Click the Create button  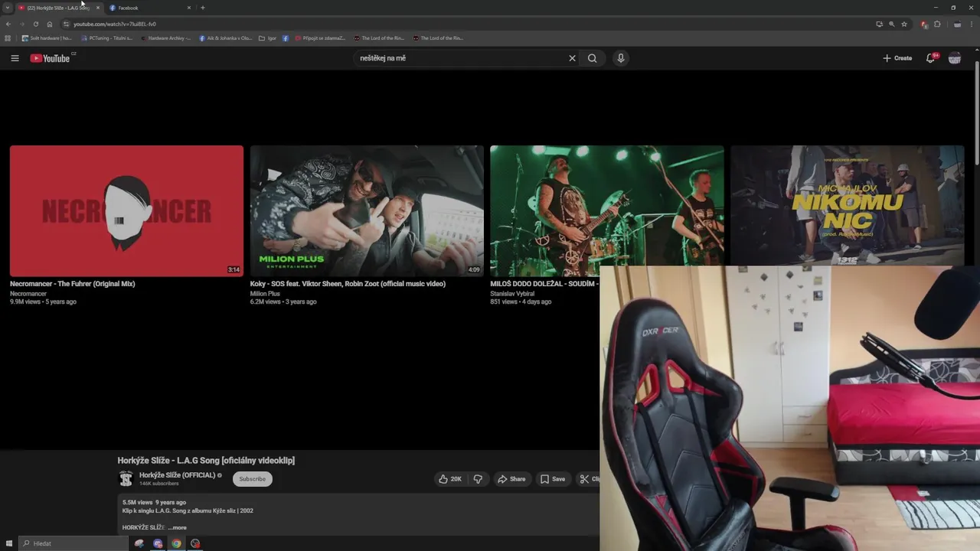(x=897, y=58)
